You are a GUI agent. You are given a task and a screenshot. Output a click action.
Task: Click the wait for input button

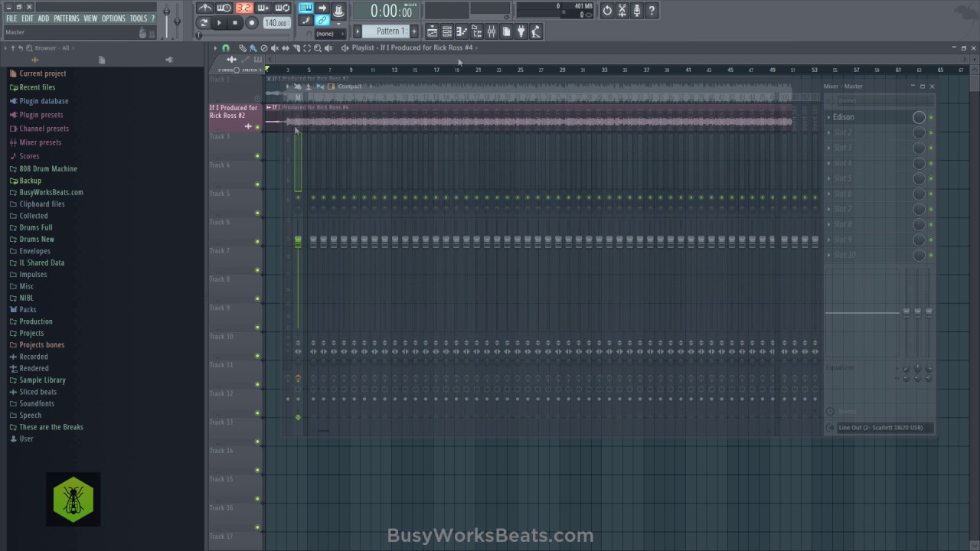pyautogui.click(x=224, y=8)
